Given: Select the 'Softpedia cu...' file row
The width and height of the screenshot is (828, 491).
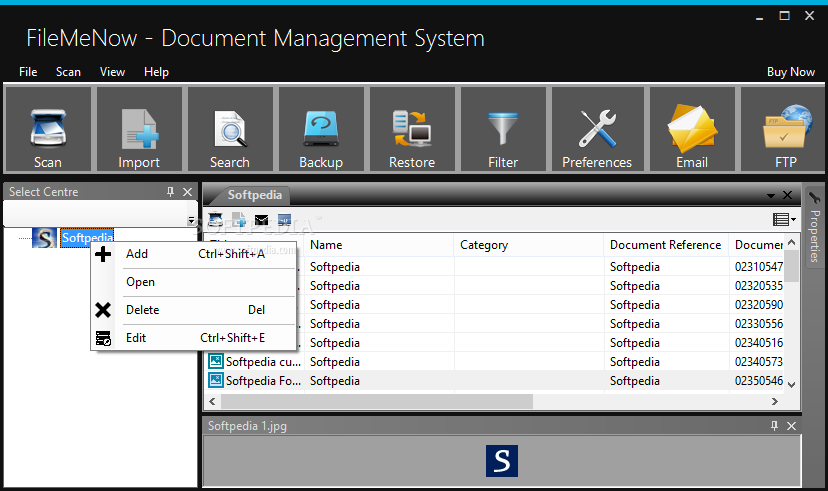Looking at the screenshot, I should (x=495, y=362).
